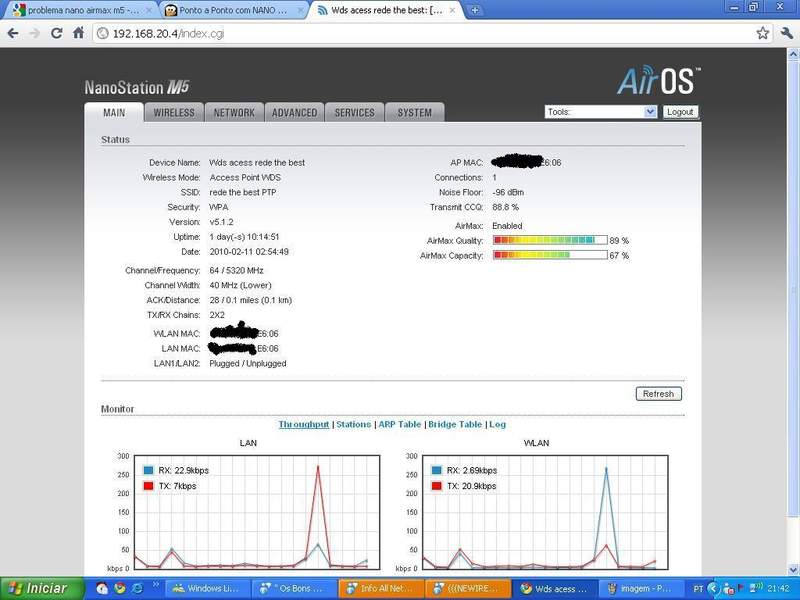Click the AirOS logo

coord(659,81)
